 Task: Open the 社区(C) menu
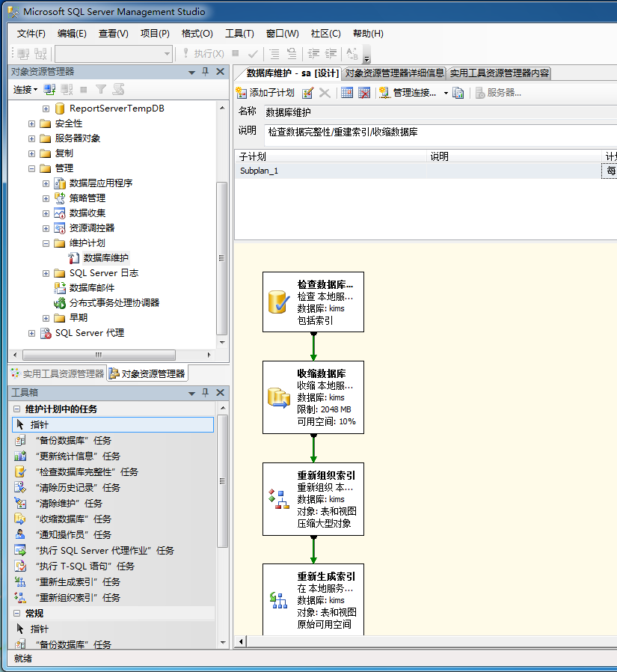coord(326,34)
